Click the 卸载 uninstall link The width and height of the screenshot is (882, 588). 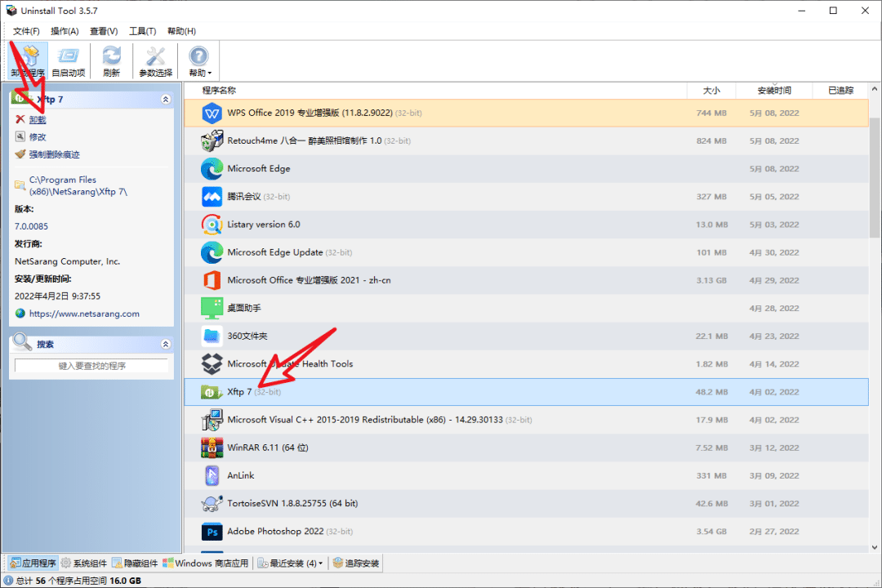click(x=38, y=120)
